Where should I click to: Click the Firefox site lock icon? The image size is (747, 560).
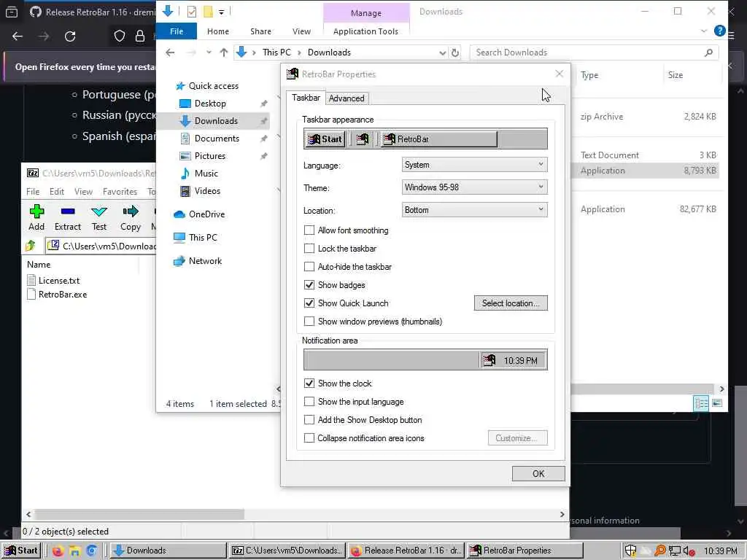pyautogui.click(x=140, y=36)
